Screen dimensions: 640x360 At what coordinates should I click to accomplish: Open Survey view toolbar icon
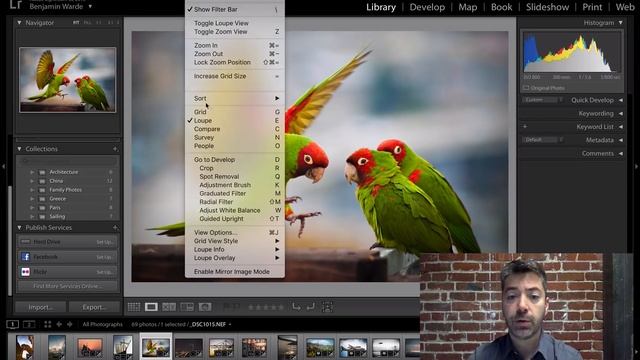[187, 307]
